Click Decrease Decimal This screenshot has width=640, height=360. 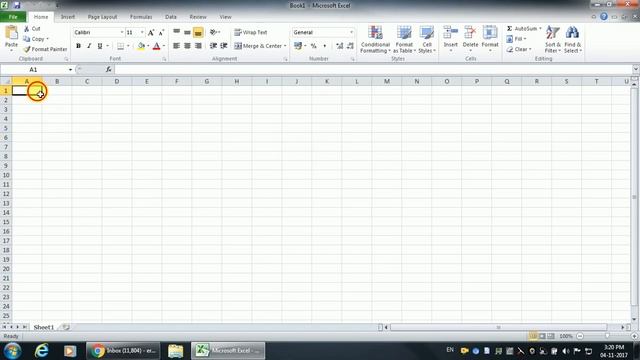click(x=350, y=46)
